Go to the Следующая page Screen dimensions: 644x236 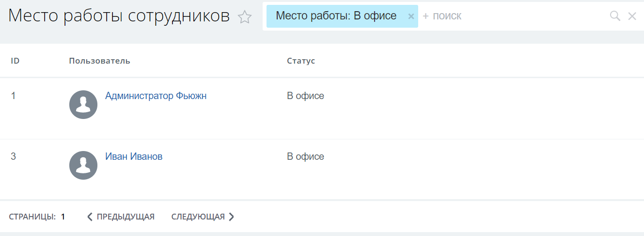203,217
